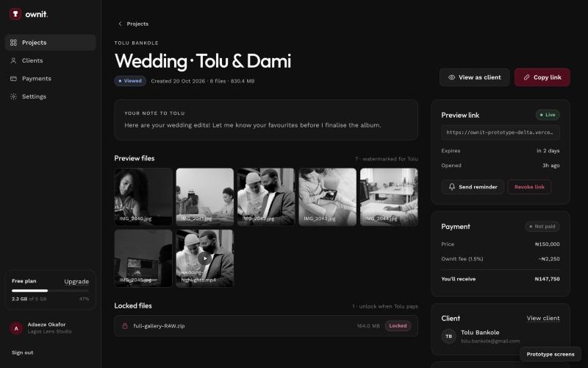Click the Adaeze Okafor avatar
Screen dimensions: 588x368
point(16,328)
